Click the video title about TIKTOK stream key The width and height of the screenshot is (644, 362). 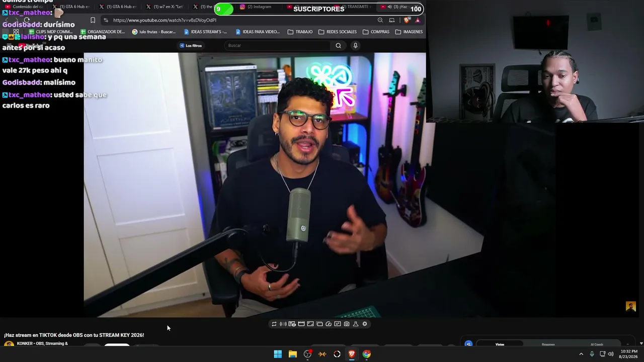coord(74,335)
